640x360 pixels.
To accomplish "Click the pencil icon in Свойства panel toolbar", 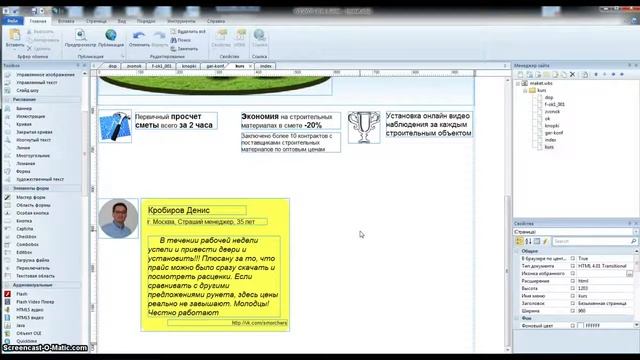I will pos(545,241).
